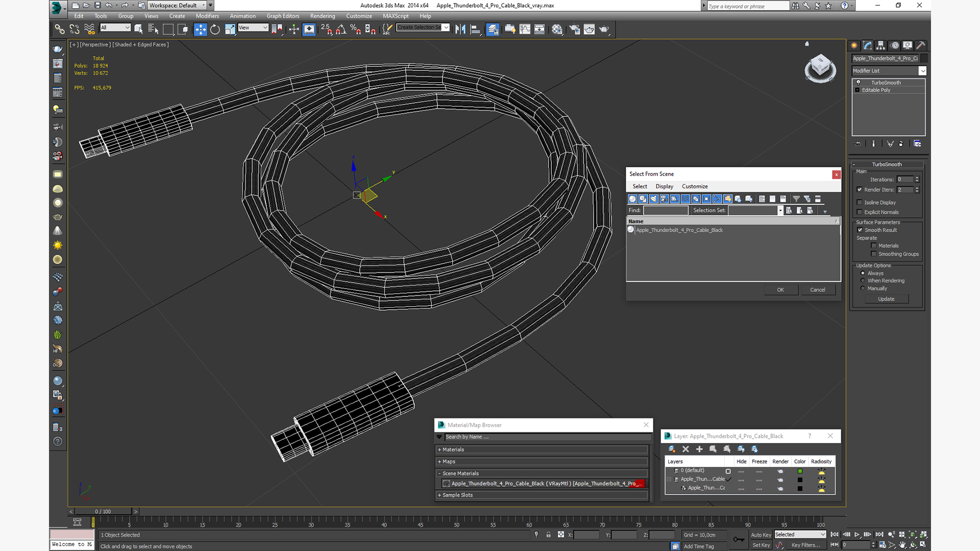Switch to the Utilities hammer panel tab
This screenshot has height=551, width=980.
pos(921,45)
